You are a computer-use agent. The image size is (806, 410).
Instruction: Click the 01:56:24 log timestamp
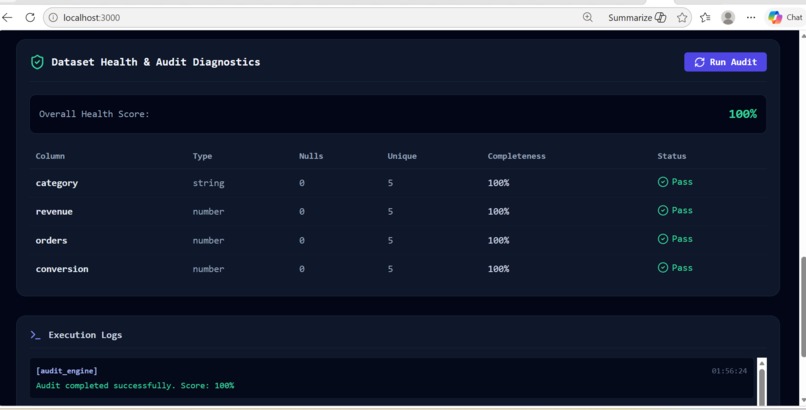point(729,371)
